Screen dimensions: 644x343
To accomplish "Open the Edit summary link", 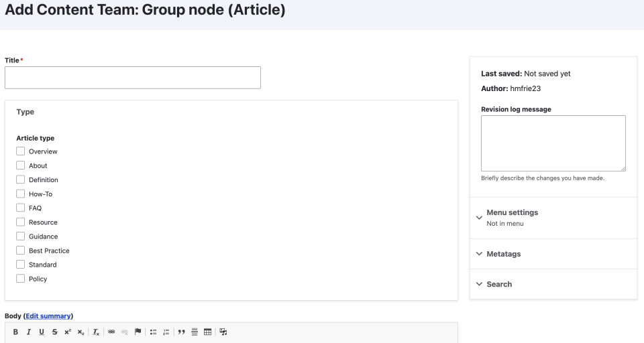I will click(x=48, y=316).
